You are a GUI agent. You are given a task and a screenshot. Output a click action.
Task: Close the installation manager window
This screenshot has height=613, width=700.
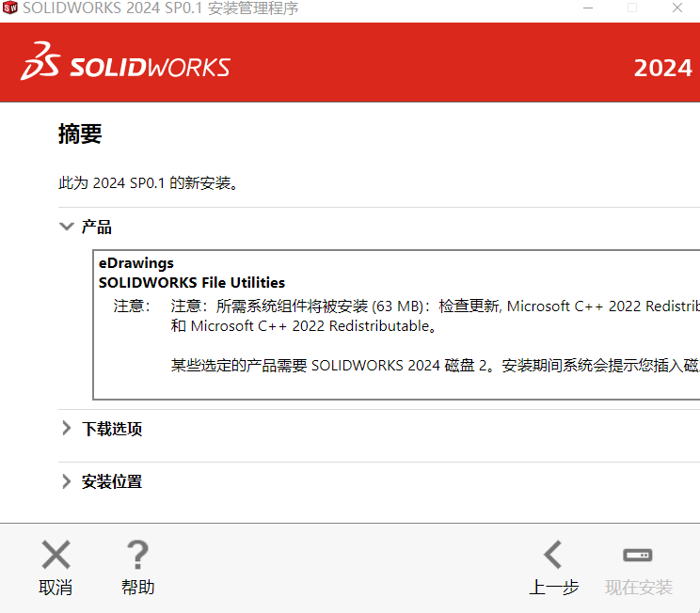point(677,8)
